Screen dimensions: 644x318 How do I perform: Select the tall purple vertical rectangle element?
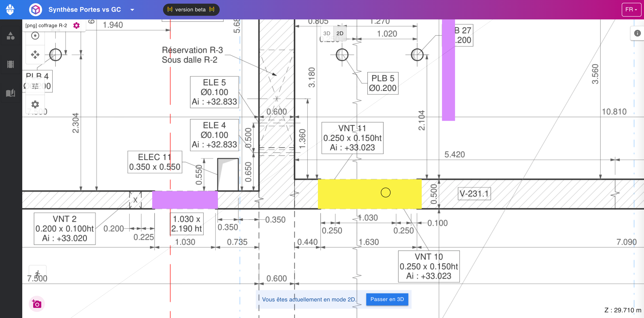448,70
